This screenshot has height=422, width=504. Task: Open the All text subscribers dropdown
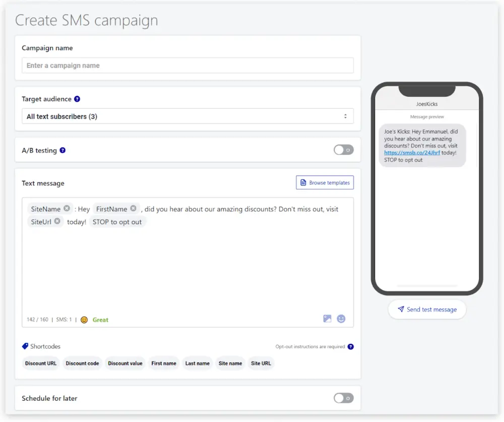tap(187, 116)
